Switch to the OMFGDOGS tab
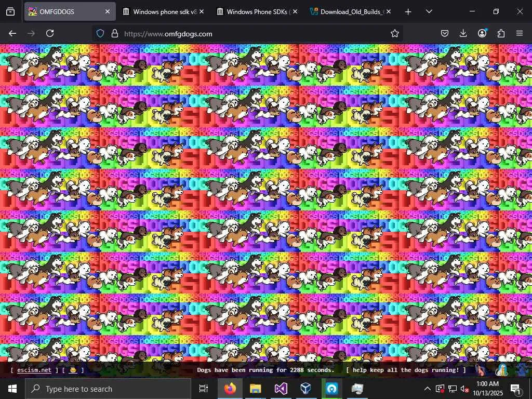The height and width of the screenshot is (399, 532). click(x=70, y=11)
